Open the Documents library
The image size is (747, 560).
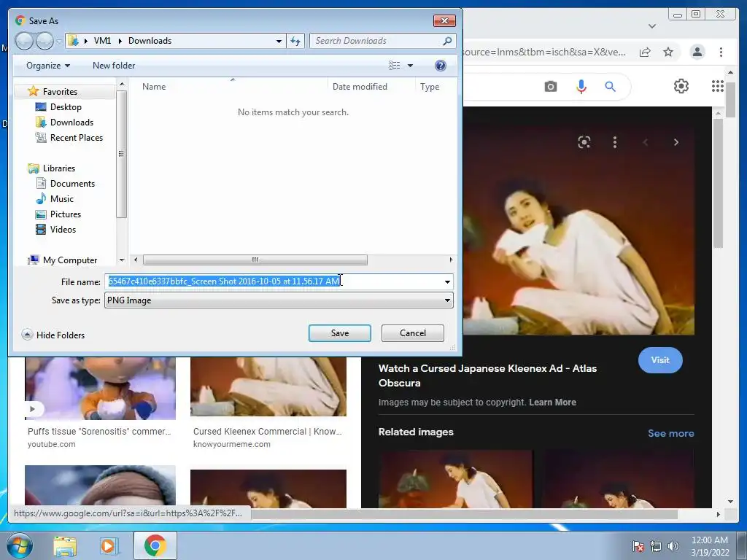click(72, 183)
